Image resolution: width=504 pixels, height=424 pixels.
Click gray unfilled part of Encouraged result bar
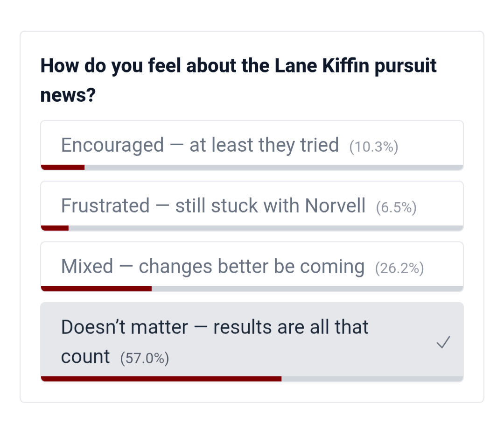tap(273, 167)
